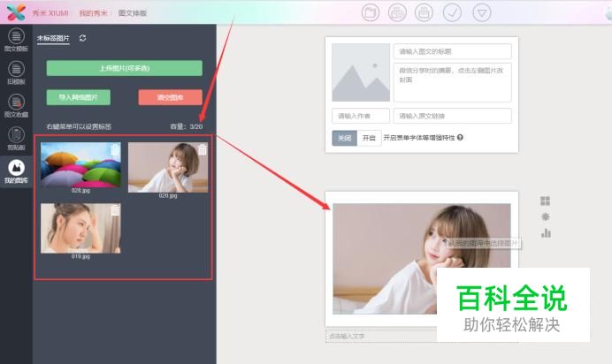Click the 容量: 3/20 capacity text
The width and height of the screenshot is (612, 364).
coord(187,126)
